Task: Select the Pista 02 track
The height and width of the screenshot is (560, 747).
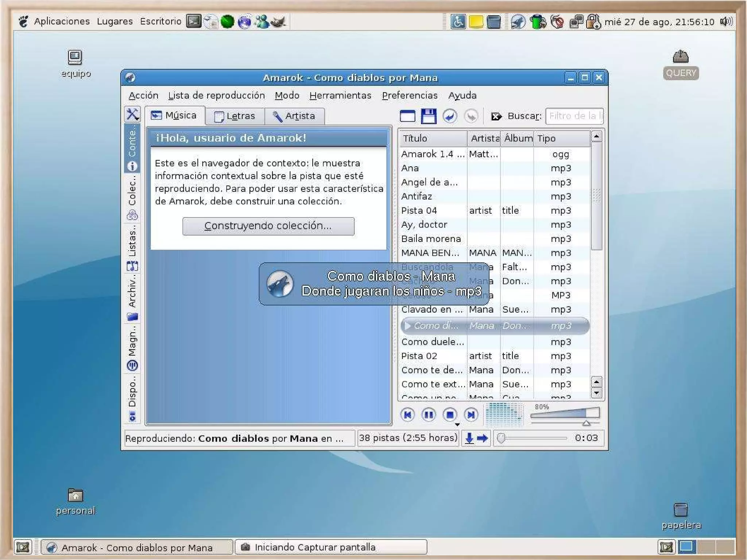Action: (495, 356)
